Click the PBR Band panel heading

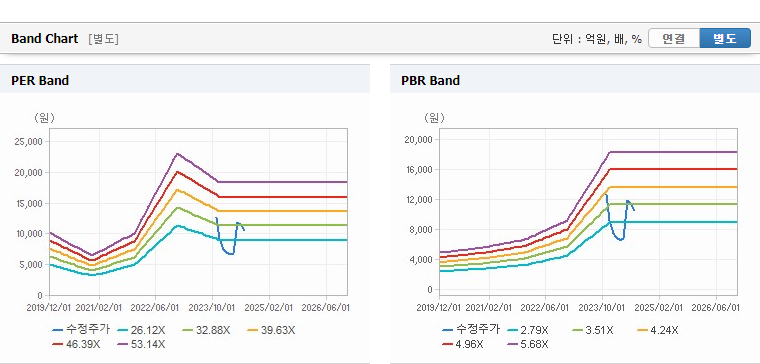coord(430,80)
